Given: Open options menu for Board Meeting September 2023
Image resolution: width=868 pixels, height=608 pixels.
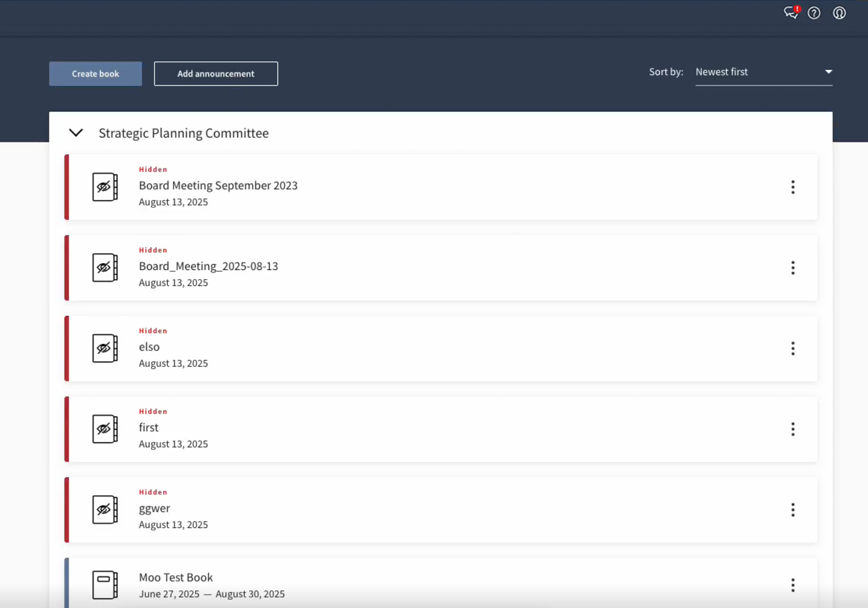Looking at the screenshot, I should pyautogui.click(x=792, y=187).
